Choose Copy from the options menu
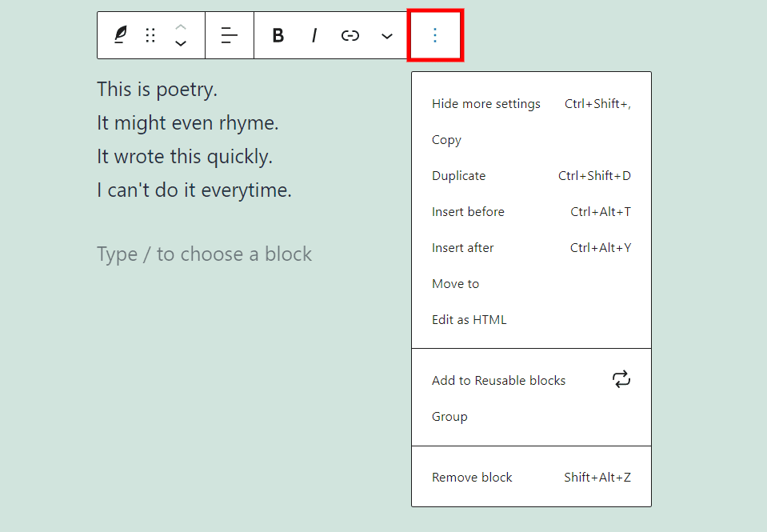This screenshot has height=532, width=767. click(445, 139)
